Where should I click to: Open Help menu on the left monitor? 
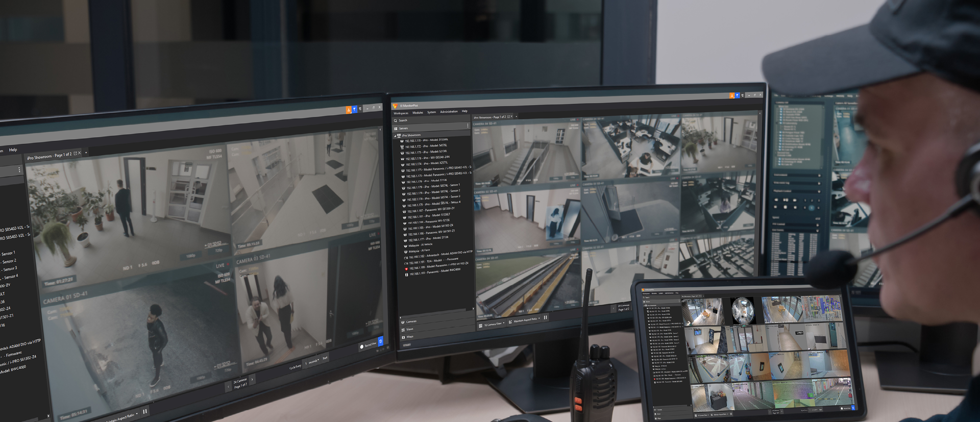coord(13,150)
